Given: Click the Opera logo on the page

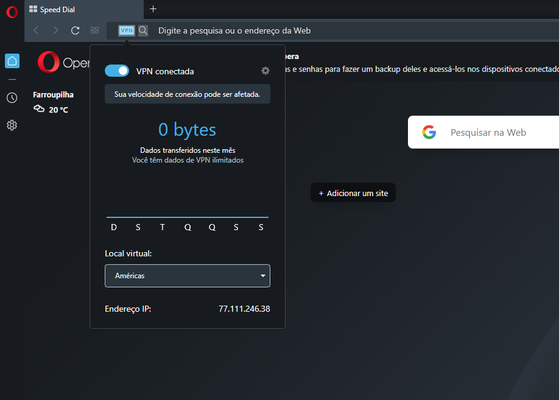Looking at the screenshot, I should click(63, 62).
